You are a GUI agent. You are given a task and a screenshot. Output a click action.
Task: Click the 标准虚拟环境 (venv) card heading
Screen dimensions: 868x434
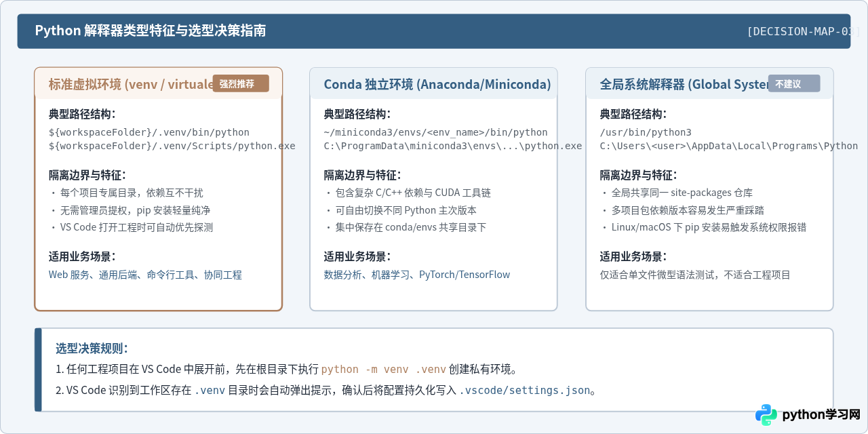[130, 84]
